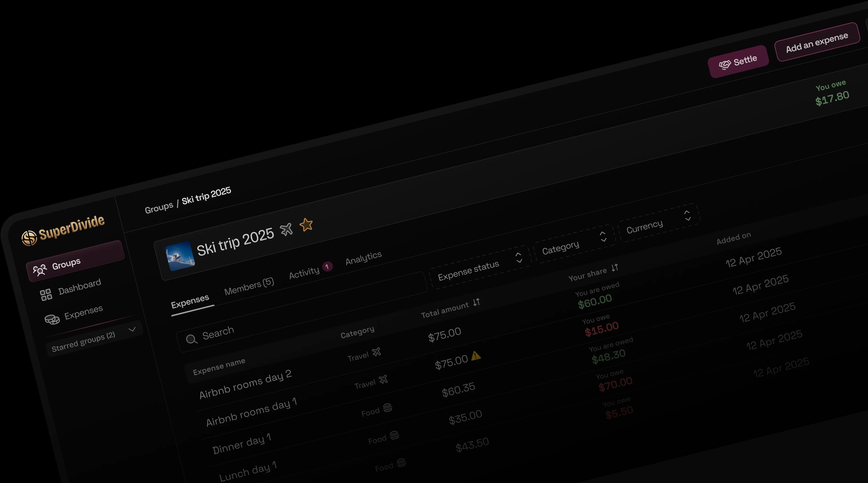This screenshot has width=868, height=483.
Task: Click the $43.50 total amount
Action: pos(472,445)
